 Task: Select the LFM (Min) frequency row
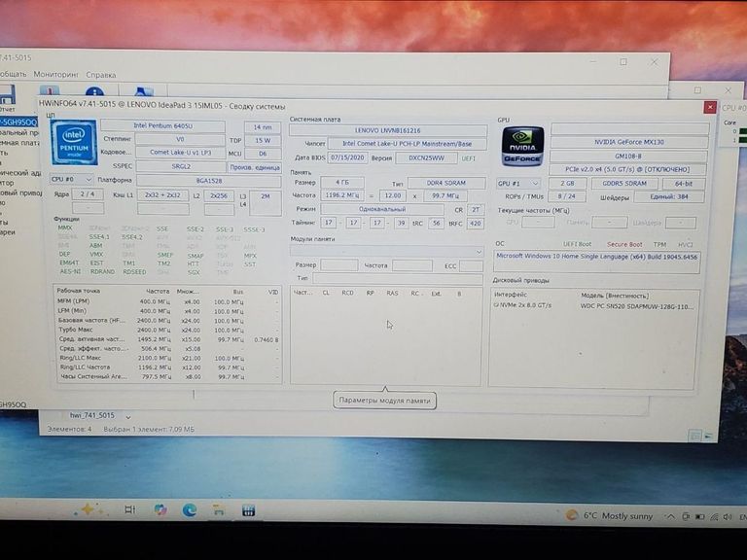click(167, 311)
